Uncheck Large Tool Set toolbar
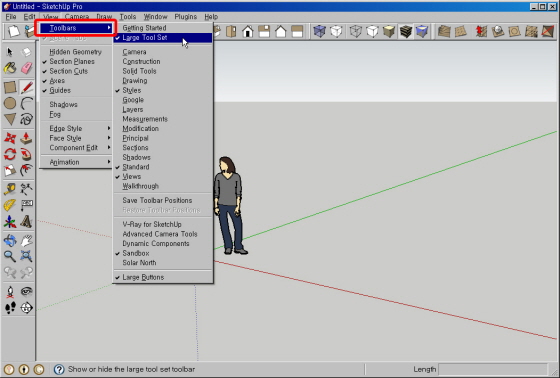The image size is (560, 378). [163, 38]
